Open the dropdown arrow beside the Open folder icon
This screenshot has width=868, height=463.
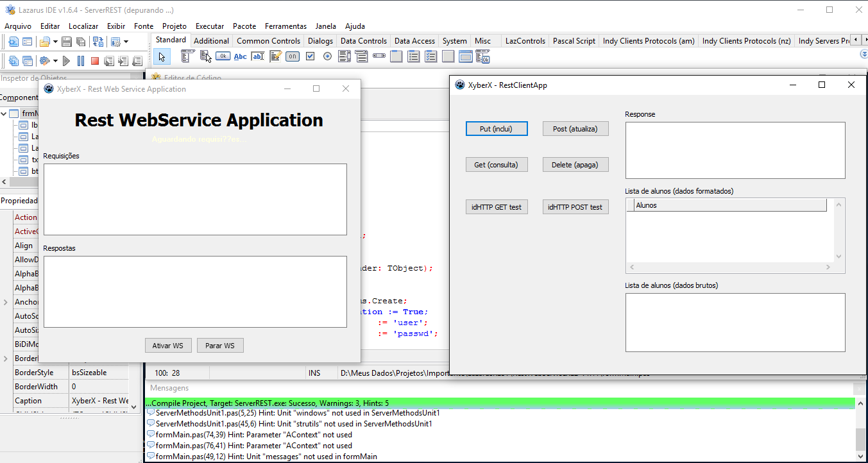(55, 42)
